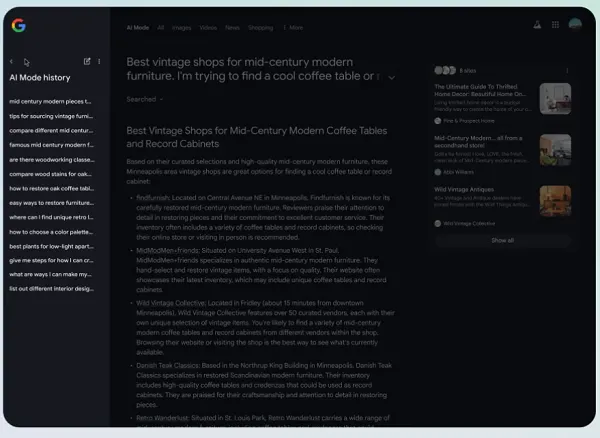Click the Google logo
Image resolution: width=600 pixels, height=438 pixels.
(x=19, y=24)
